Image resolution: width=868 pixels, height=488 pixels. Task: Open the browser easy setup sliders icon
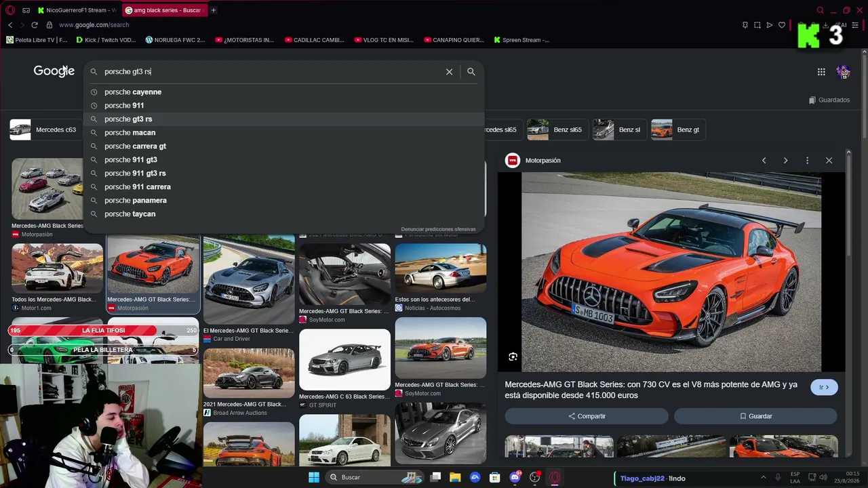(x=854, y=25)
